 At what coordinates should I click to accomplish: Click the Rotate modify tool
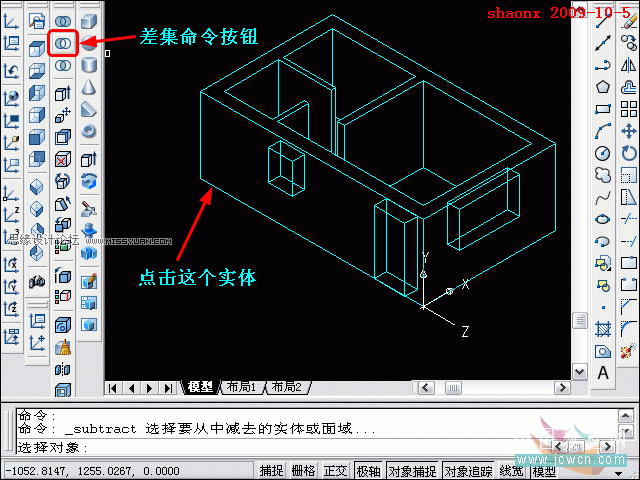[629, 153]
